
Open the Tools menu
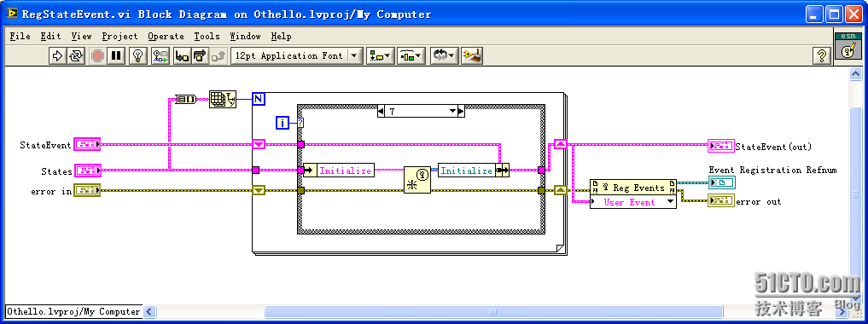(x=207, y=36)
